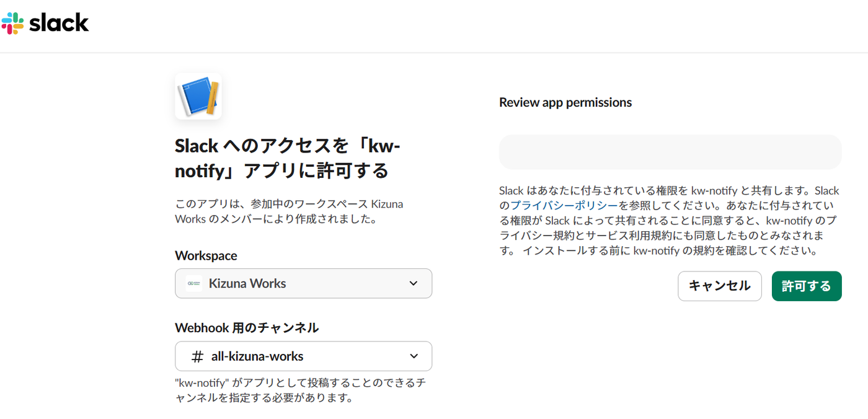
Task: Click the empty permissions review box
Action: point(670,152)
